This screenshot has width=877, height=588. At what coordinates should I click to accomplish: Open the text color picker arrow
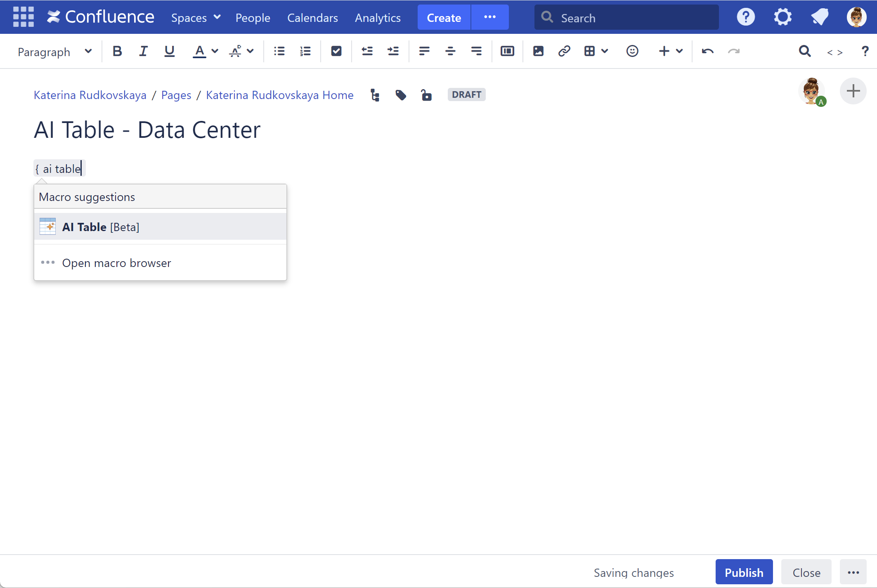pos(215,51)
